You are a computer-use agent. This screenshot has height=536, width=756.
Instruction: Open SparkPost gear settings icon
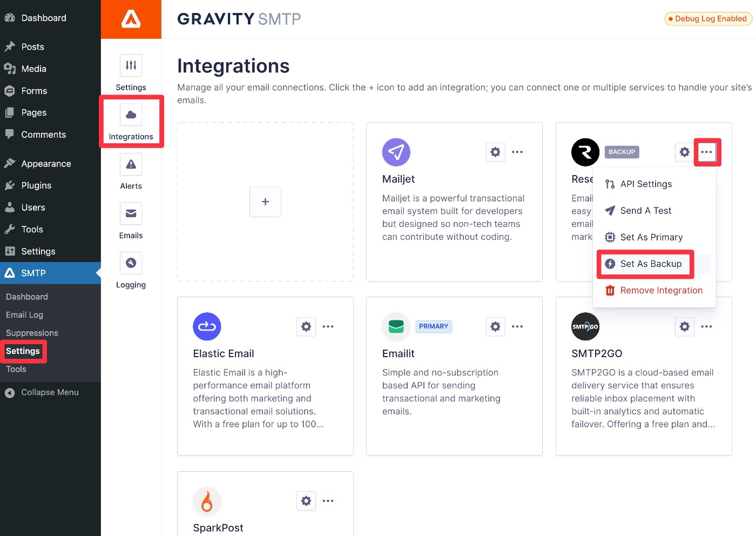(306, 501)
